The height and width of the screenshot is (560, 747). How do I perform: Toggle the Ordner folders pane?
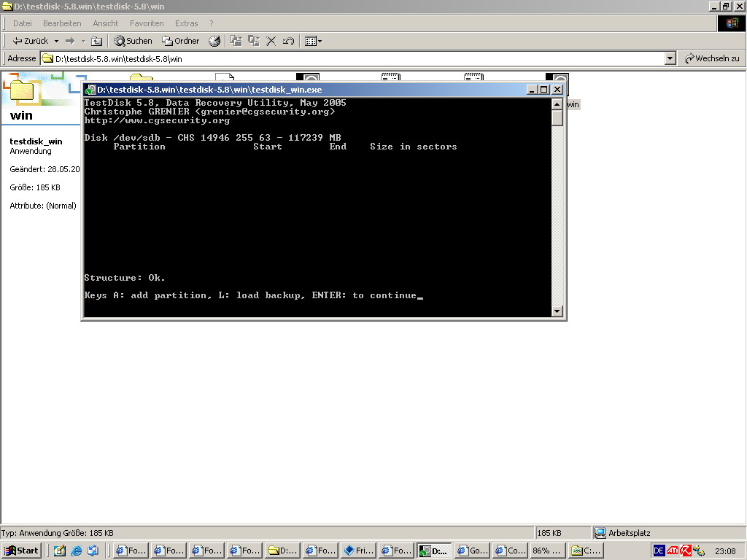point(181,41)
